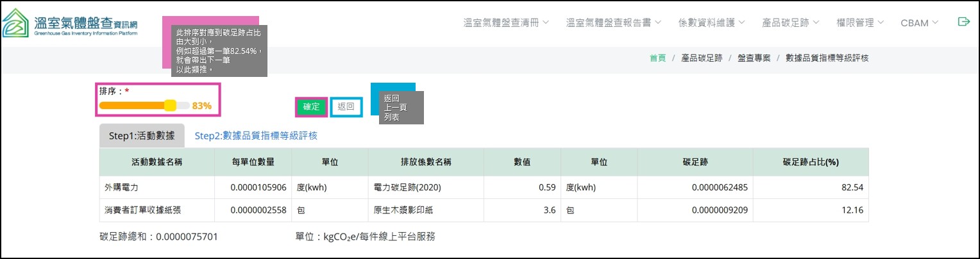The image size is (980, 259).
Task: Switch to Step2:數據品質指標等級評核 tab
Action: click(256, 136)
